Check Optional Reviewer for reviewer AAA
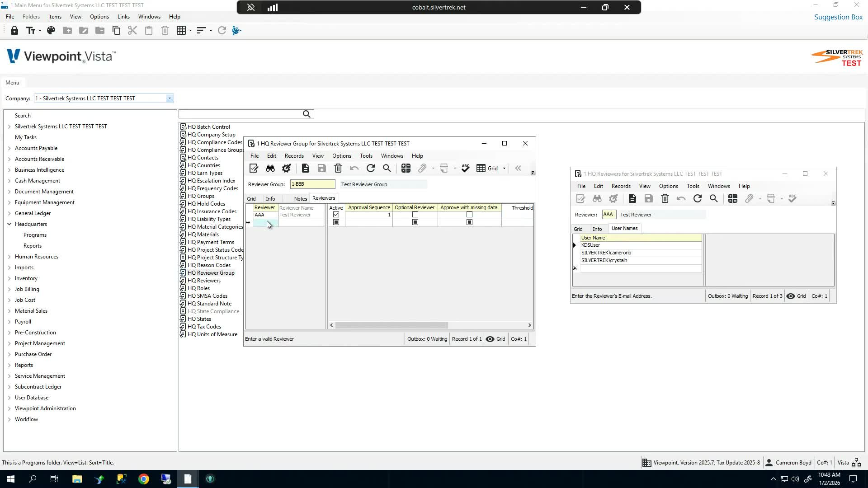 (x=415, y=215)
